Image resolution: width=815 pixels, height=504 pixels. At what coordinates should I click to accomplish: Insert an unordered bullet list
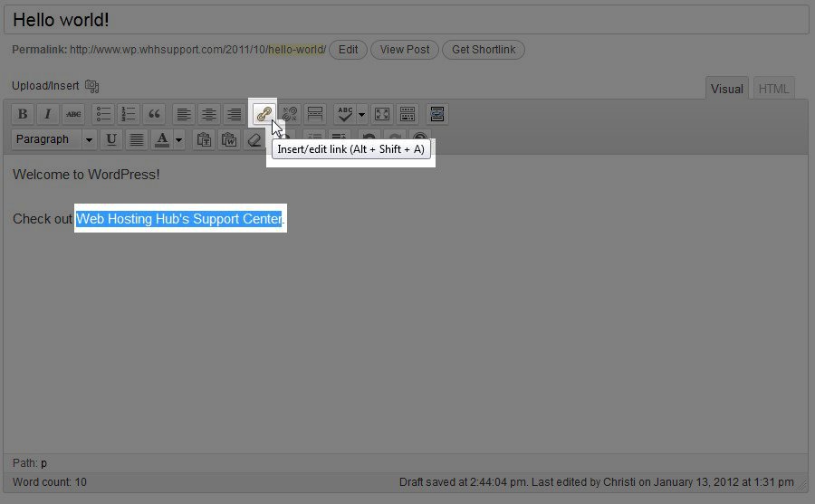click(x=103, y=114)
